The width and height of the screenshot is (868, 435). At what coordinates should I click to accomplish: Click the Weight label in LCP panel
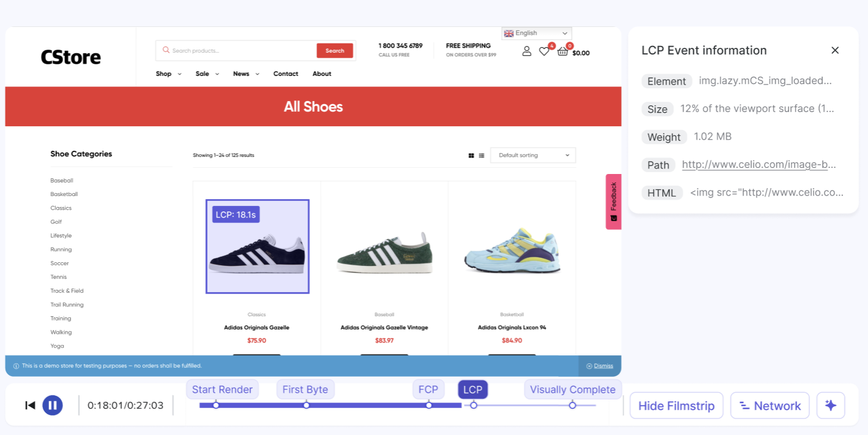click(x=664, y=137)
